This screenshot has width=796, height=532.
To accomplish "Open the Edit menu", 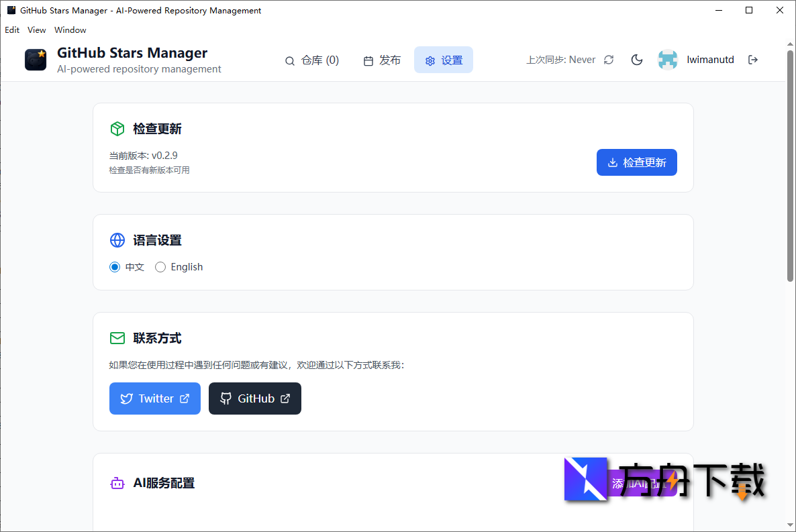I will 12,30.
